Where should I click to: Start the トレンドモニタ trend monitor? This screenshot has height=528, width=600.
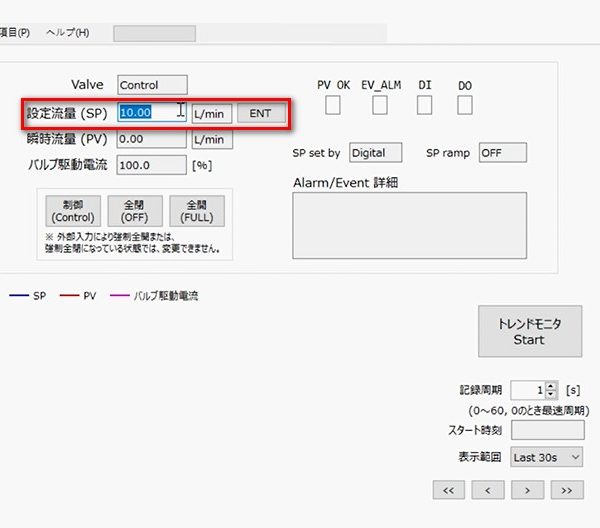[x=529, y=331]
